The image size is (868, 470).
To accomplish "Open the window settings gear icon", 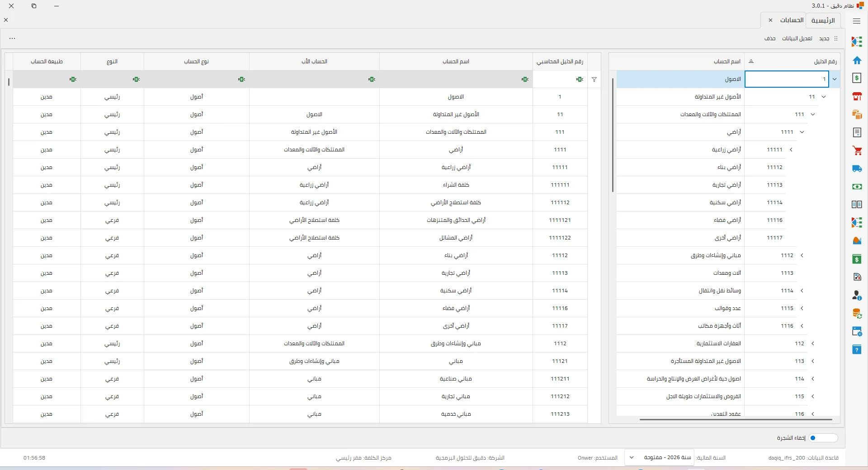I will coord(857,331).
